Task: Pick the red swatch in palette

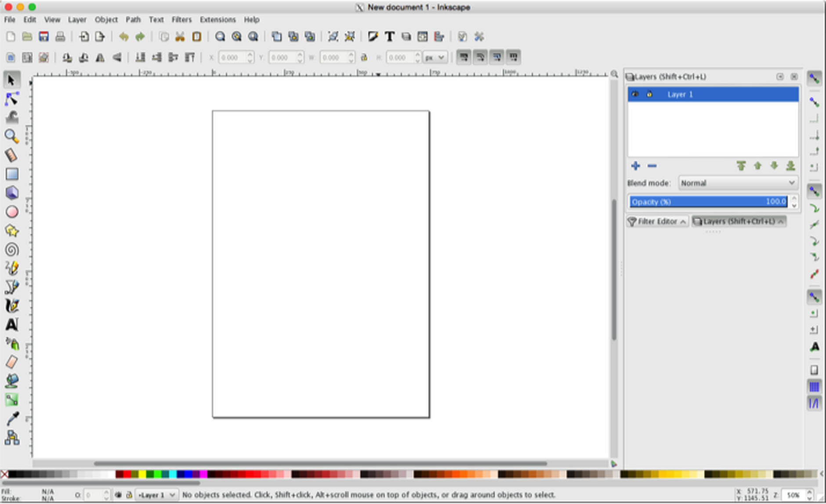Action: coord(127,474)
